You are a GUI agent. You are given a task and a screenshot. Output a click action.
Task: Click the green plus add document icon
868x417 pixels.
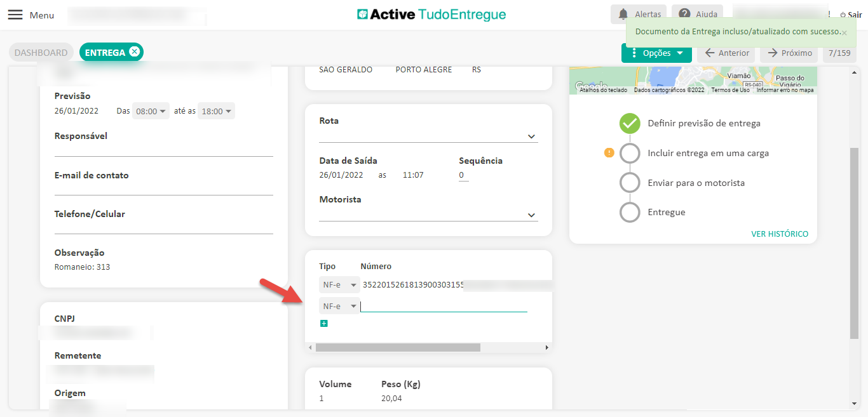click(324, 324)
